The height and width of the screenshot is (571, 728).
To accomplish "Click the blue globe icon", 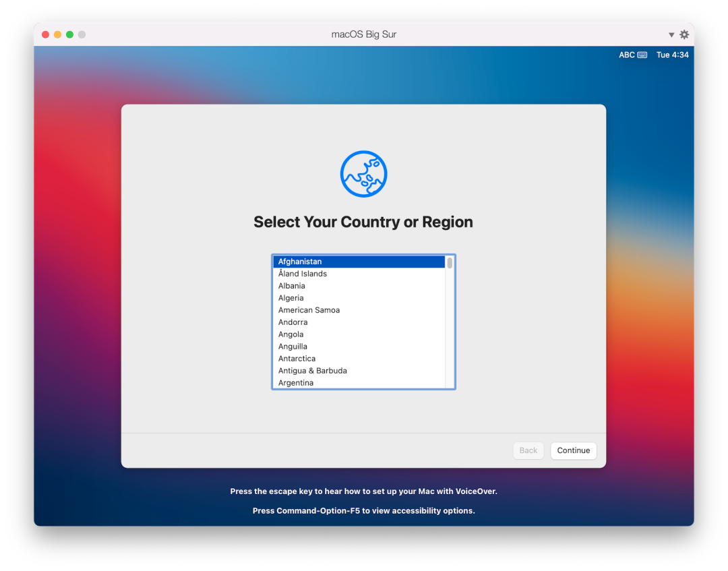I will pos(363,174).
